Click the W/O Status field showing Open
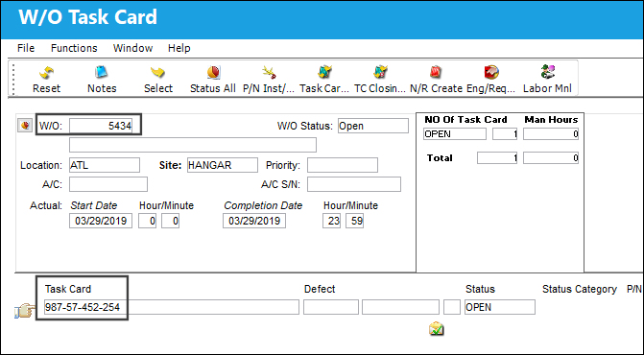This screenshot has height=355, width=644. pyautogui.click(x=373, y=126)
